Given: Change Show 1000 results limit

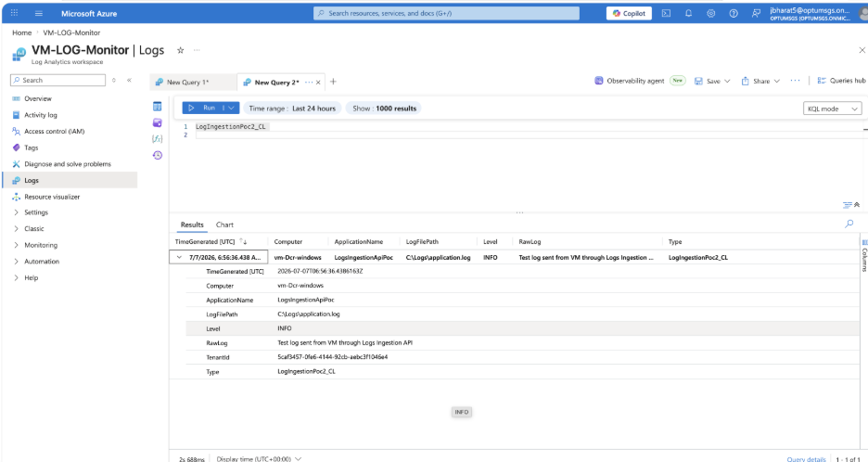Looking at the screenshot, I should (384, 109).
